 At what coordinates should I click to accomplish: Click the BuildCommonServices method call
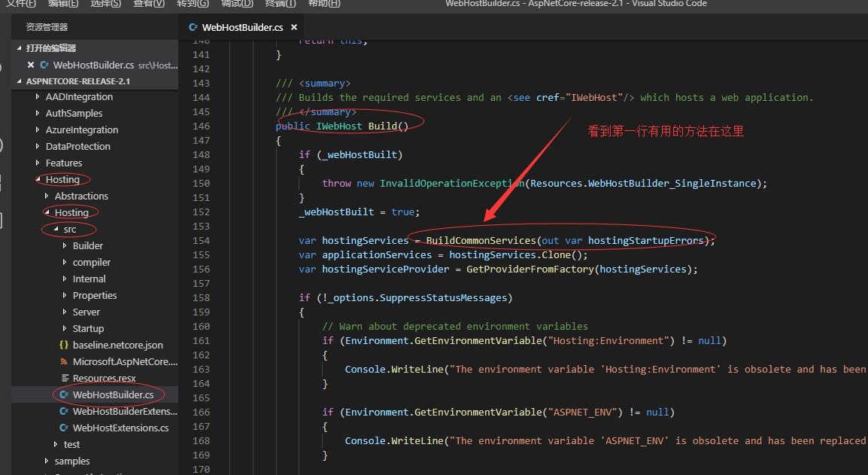click(x=480, y=240)
